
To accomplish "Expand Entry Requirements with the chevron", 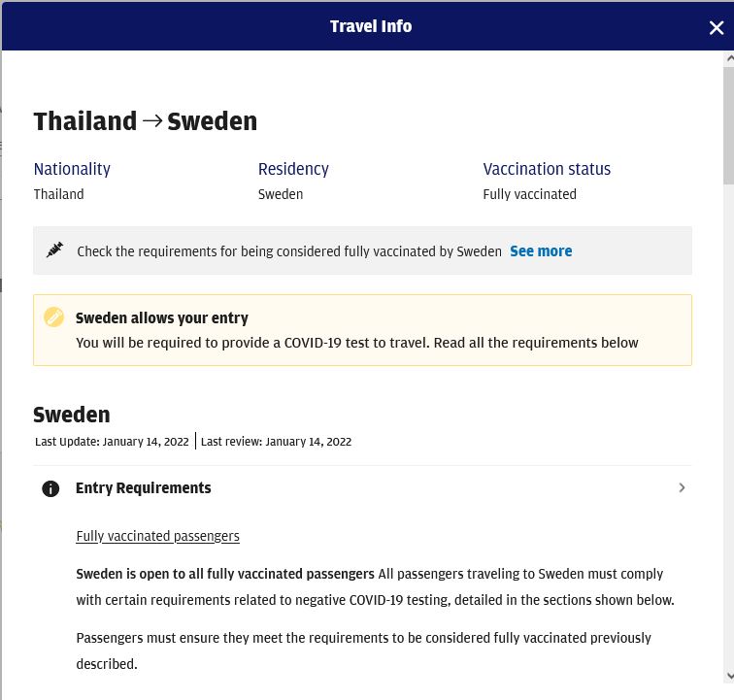I will pyautogui.click(x=682, y=487).
